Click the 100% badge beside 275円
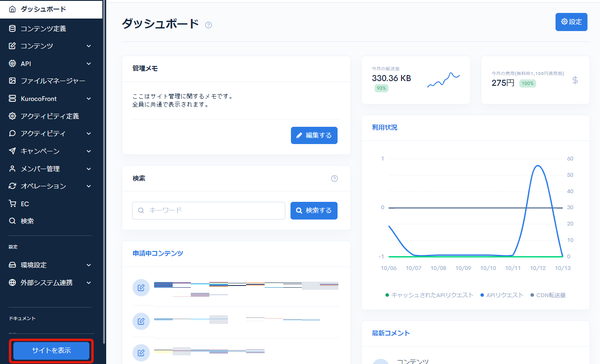 click(x=527, y=83)
